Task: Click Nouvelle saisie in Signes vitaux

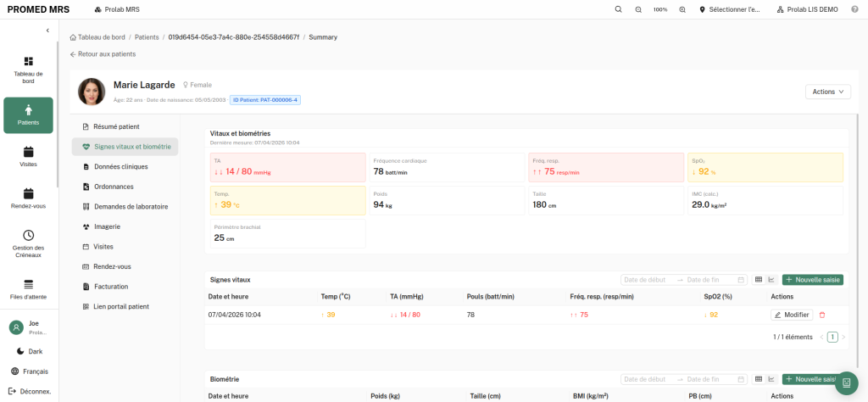Action: 812,280
